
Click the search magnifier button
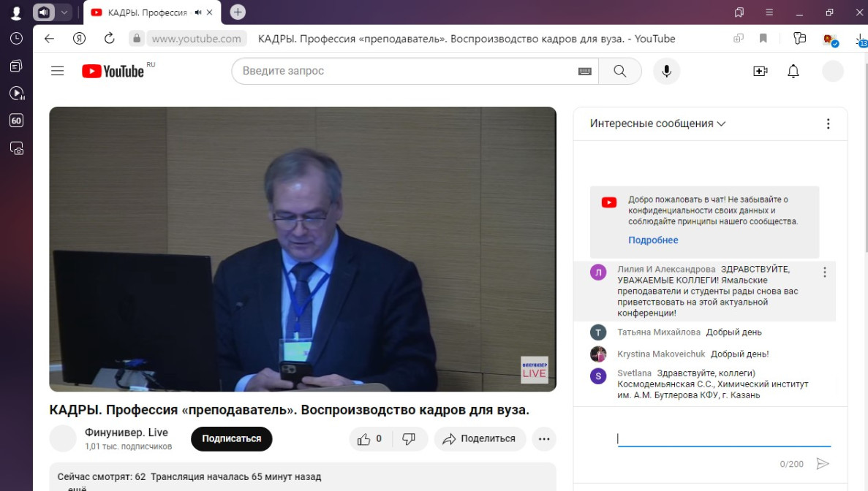[619, 71]
